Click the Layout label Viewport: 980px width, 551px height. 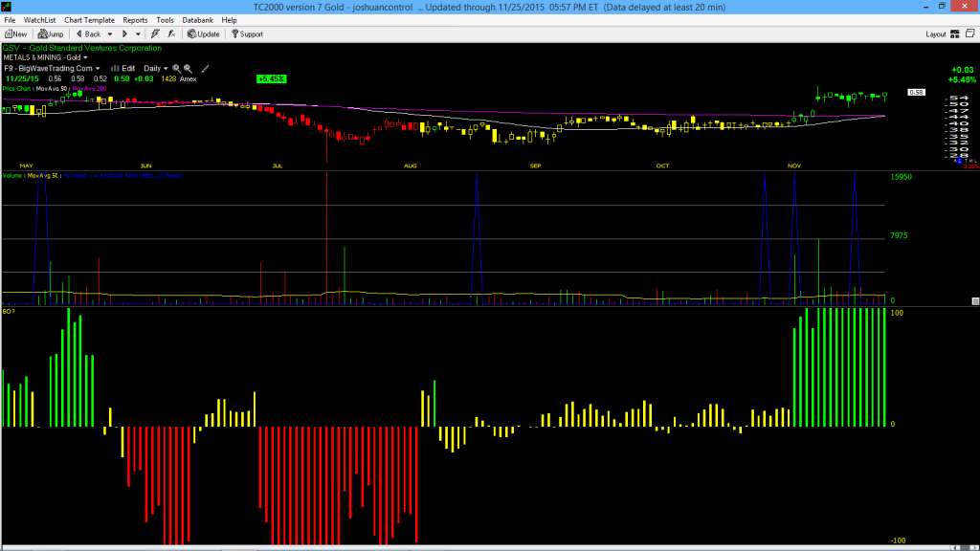coord(936,34)
